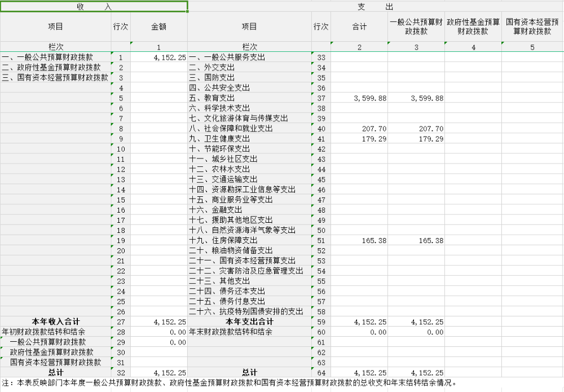Screen dimensions: 564x392
Task: Click the 五、教育支出 item cell
Action: click(249, 98)
